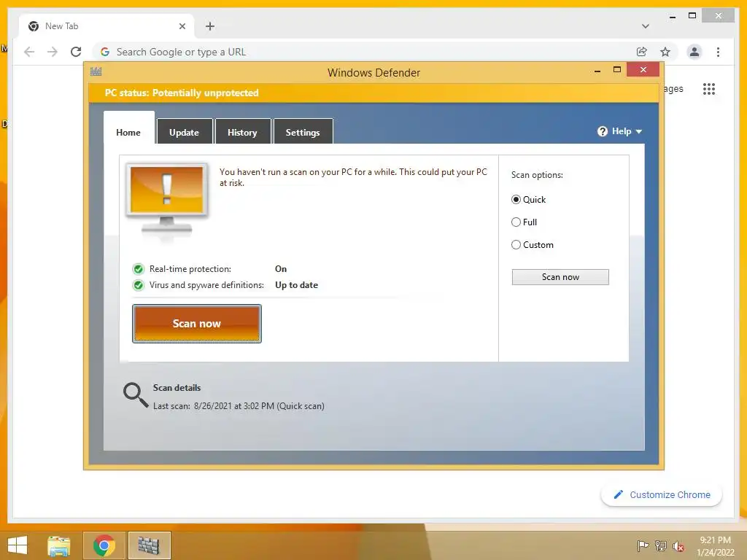Image resolution: width=747 pixels, height=560 pixels.
Task: Click the Google G icon in address bar
Action: coord(105,52)
